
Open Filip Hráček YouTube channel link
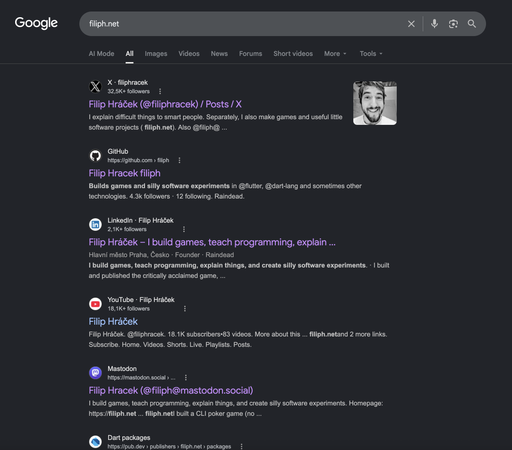113,322
